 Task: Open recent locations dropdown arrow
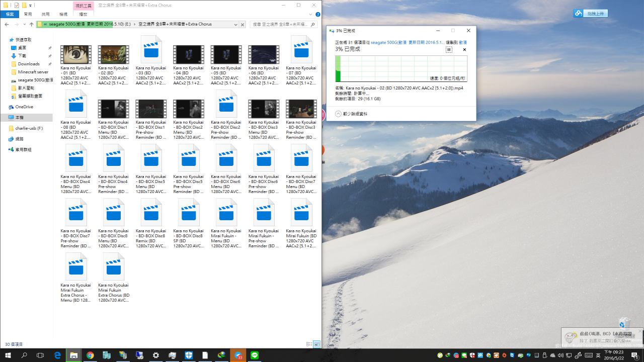click(x=24, y=24)
